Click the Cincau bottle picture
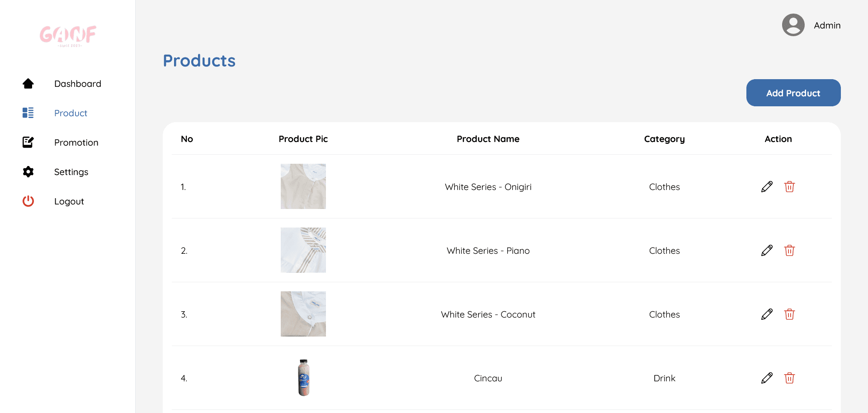Viewport: 868px width, 413px height. click(x=304, y=378)
